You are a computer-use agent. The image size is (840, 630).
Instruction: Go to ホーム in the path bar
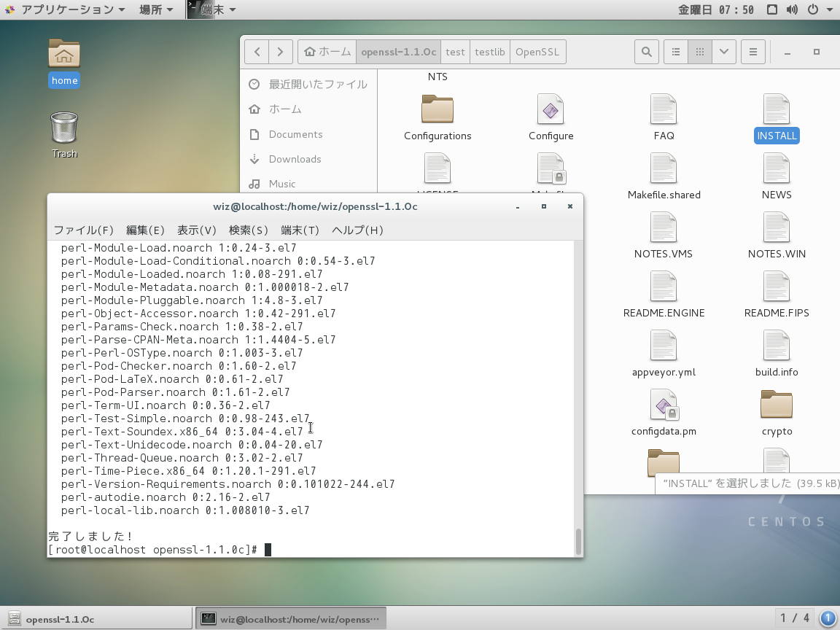coord(327,52)
